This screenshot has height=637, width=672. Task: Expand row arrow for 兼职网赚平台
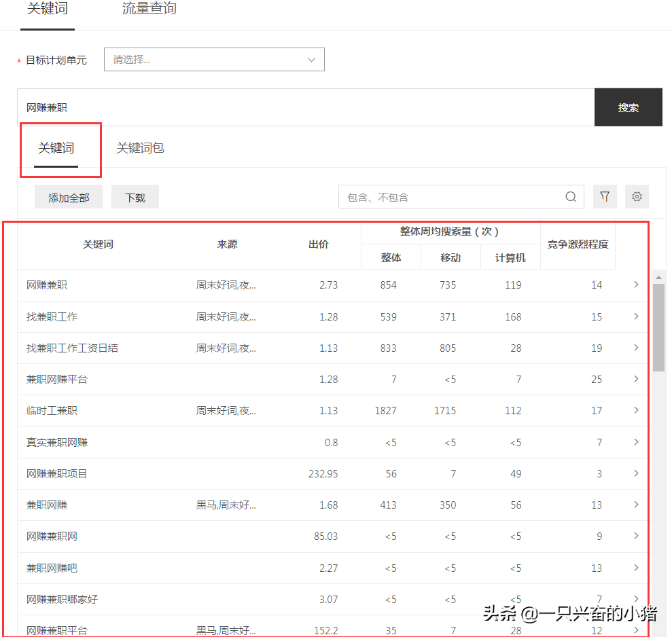(x=636, y=379)
